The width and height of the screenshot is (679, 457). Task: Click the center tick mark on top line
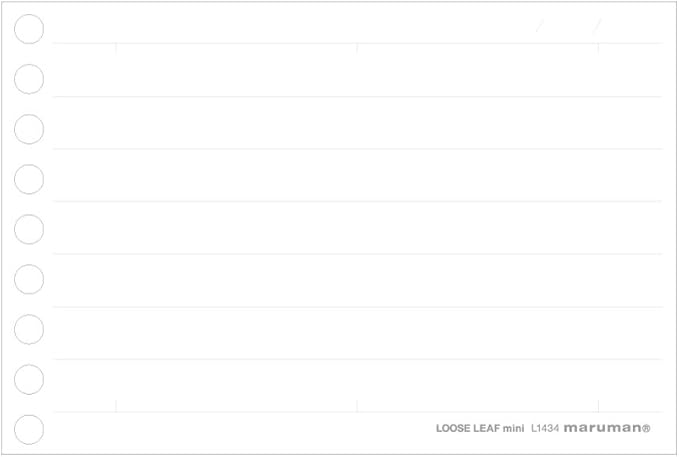point(357,46)
